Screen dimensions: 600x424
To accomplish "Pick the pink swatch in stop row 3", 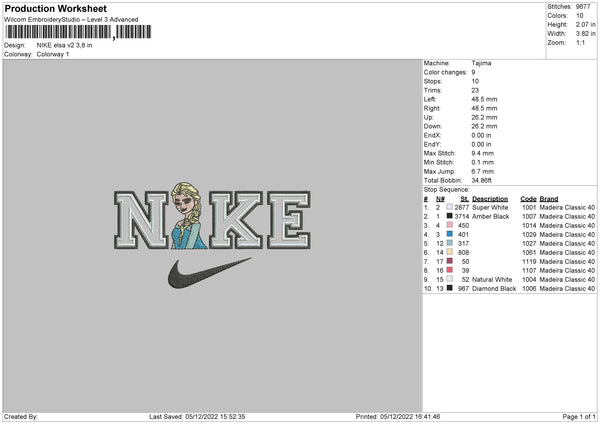I will pos(450,225).
